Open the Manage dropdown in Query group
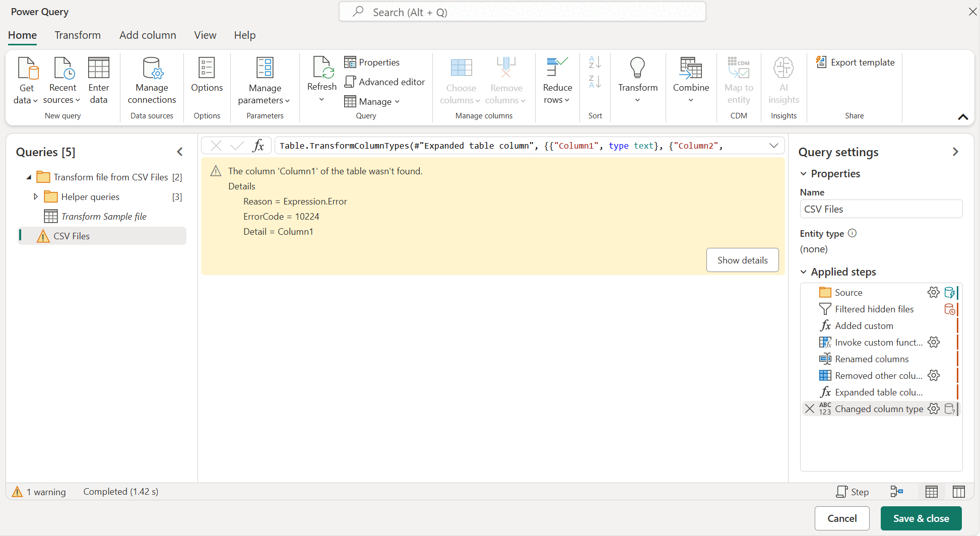 pos(372,101)
